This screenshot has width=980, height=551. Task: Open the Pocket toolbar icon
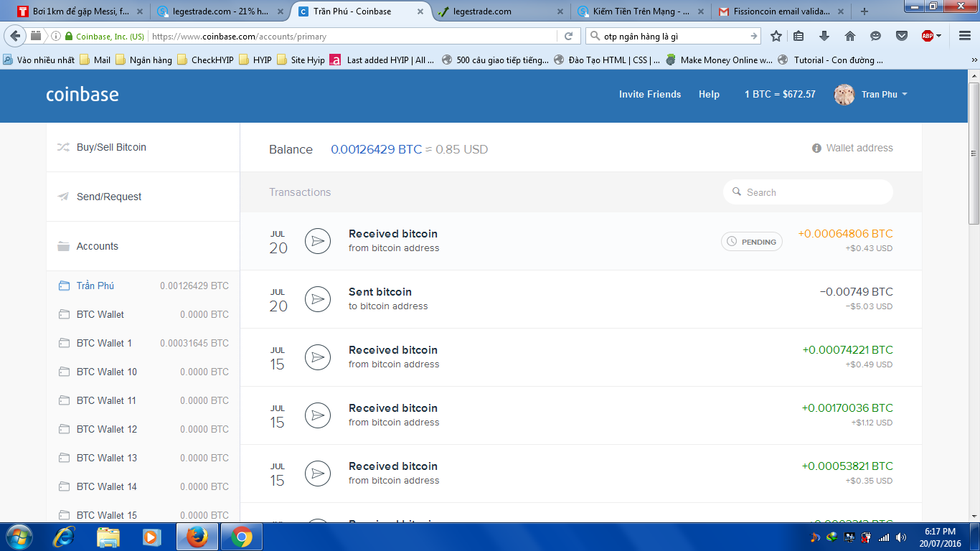(902, 36)
